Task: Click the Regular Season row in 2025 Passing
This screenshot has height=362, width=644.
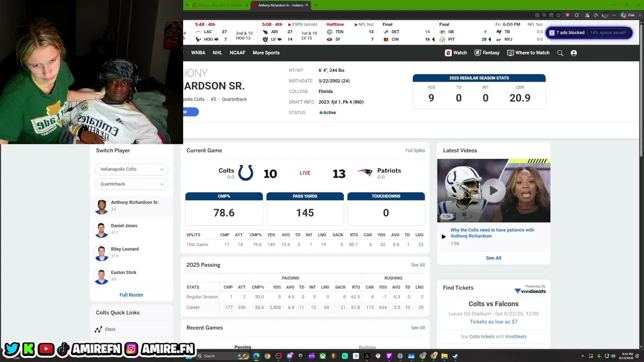Action: [x=305, y=297]
